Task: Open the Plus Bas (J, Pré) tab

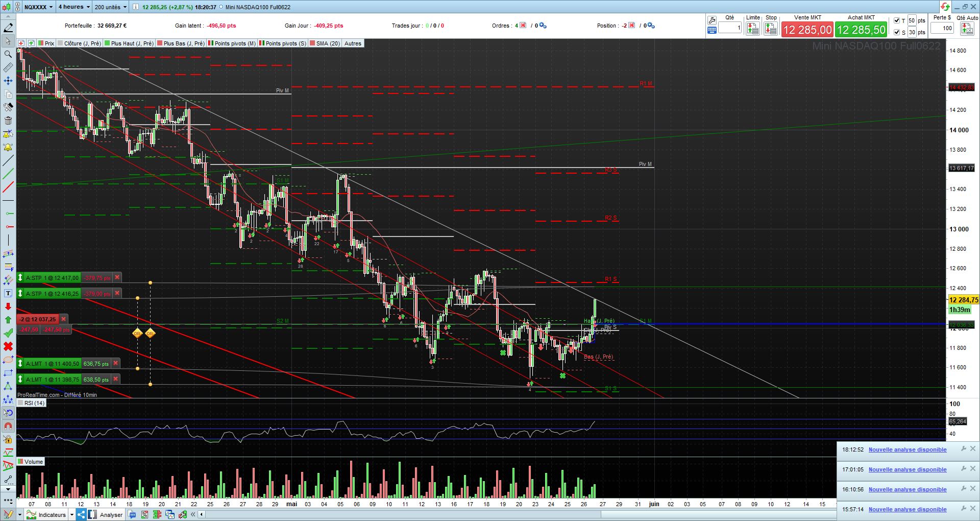Action: (x=181, y=43)
